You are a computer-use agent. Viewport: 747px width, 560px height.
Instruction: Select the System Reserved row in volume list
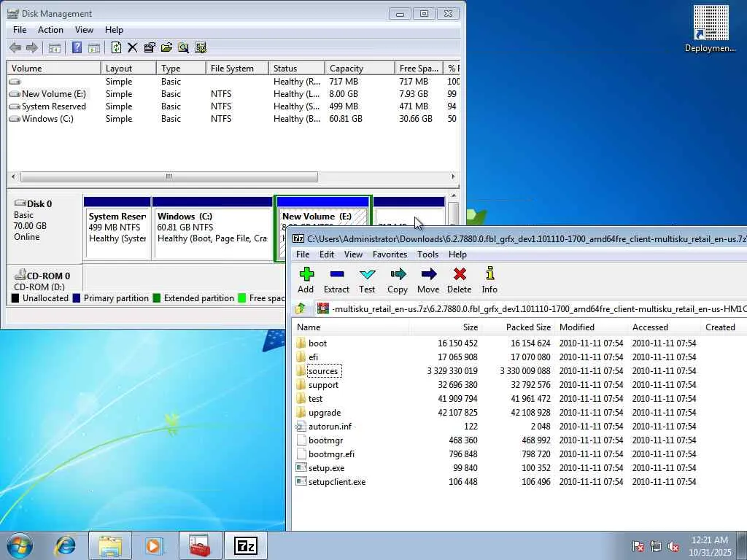click(233, 106)
